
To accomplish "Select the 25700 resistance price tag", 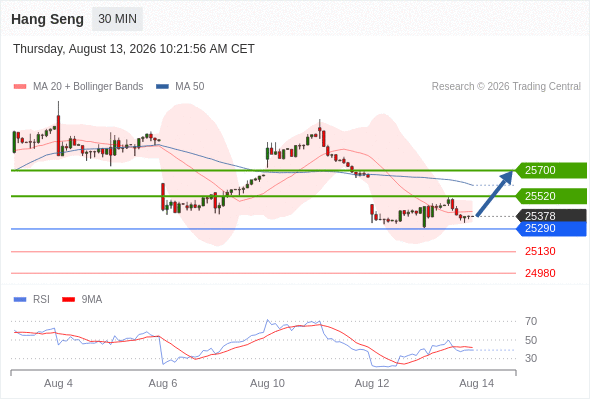I will pyautogui.click(x=552, y=170).
